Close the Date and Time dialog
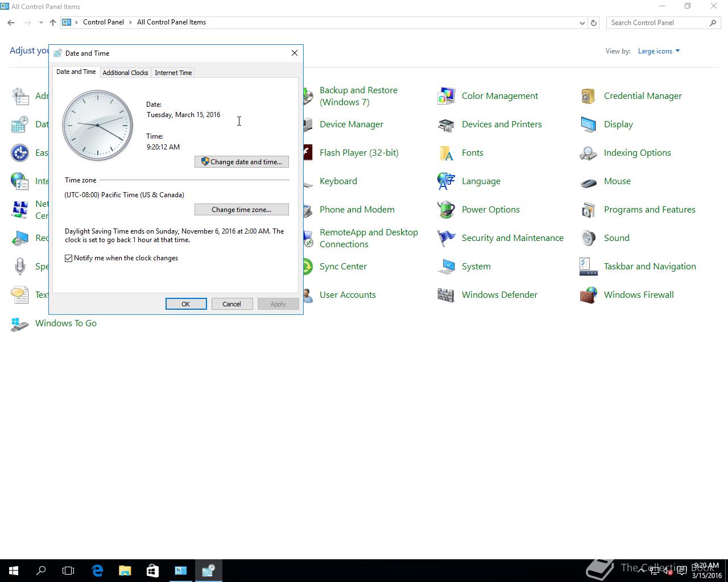 click(295, 53)
